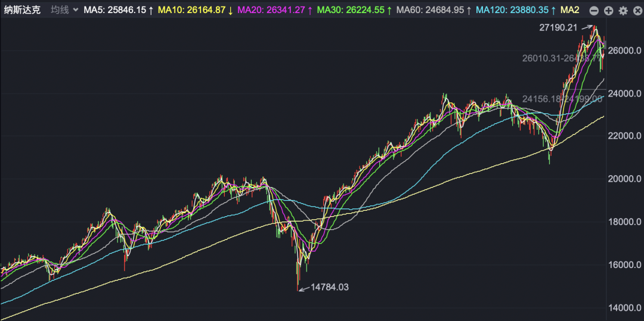Viewport: 644px width, 321px height.
Task: Toggle MA5 line legend
Action: [118, 10]
